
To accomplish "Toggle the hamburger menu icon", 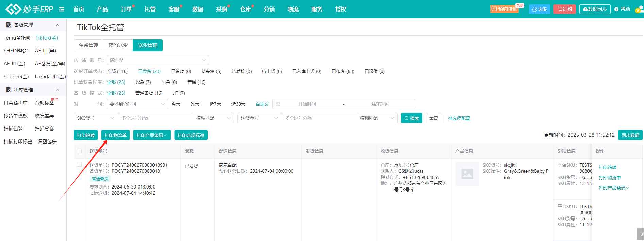I will pyautogui.click(x=62, y=9).
